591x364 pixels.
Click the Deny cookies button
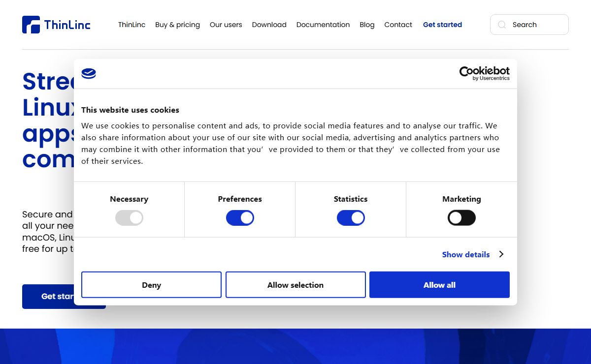[151, 285]
